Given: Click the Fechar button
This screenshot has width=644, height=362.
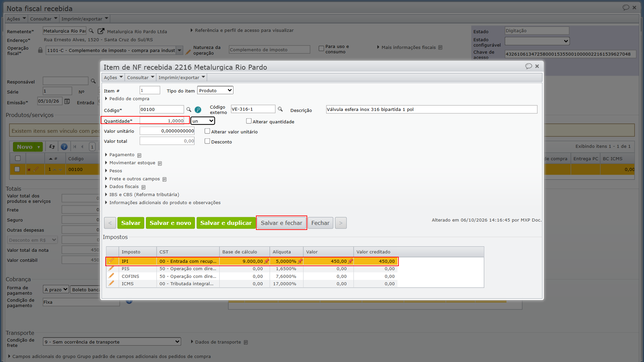Looking at the screenshot, I should (320, 223).
